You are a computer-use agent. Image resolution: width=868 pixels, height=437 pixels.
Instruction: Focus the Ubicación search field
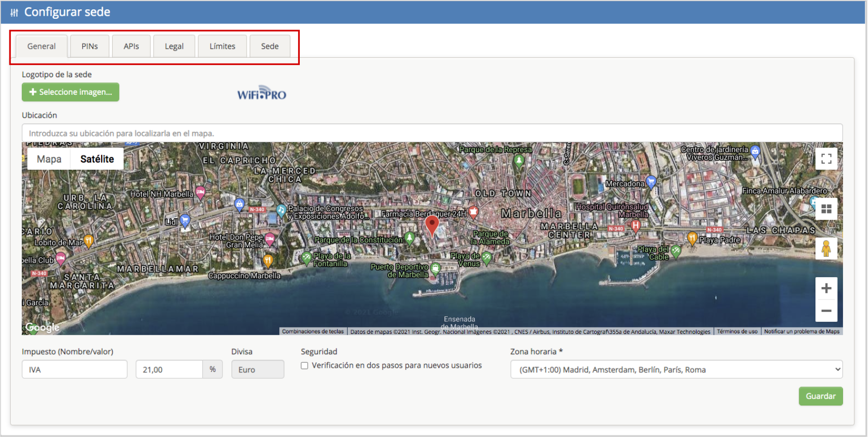432,133
